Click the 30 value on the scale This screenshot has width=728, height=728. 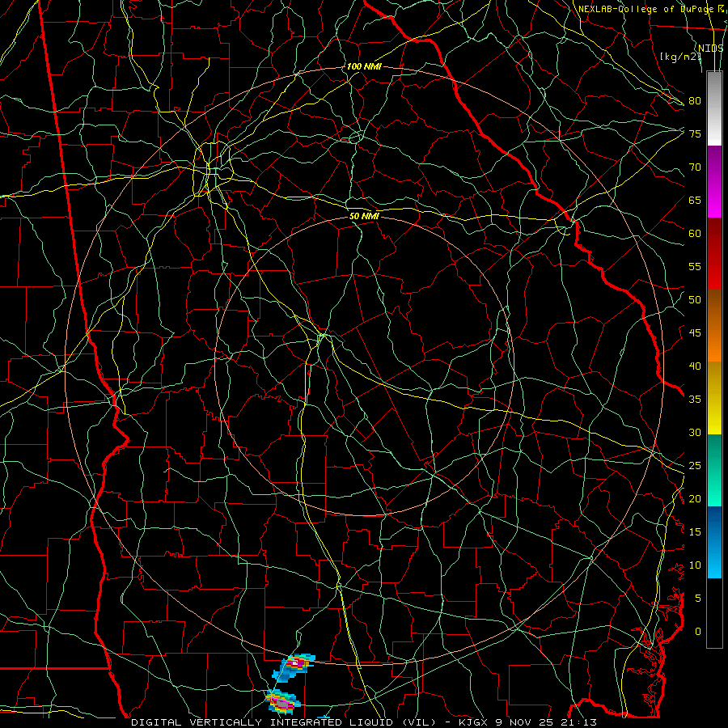click(x=695, y=432)
